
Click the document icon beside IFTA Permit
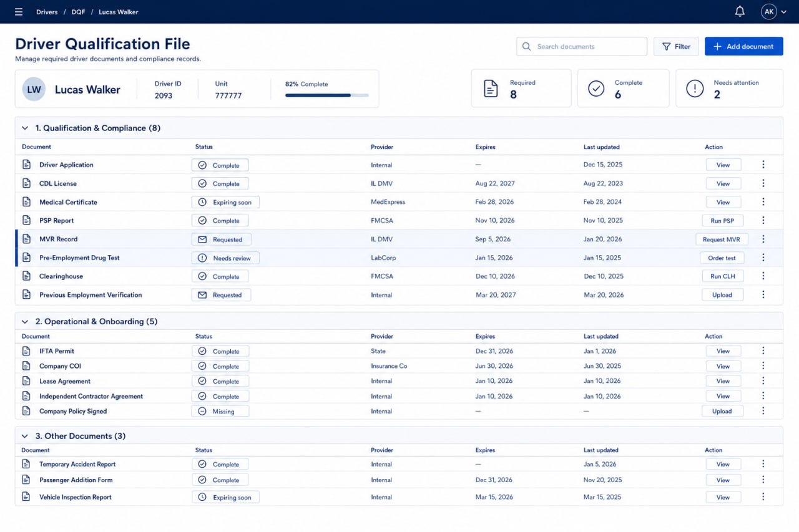pos(26,351)
